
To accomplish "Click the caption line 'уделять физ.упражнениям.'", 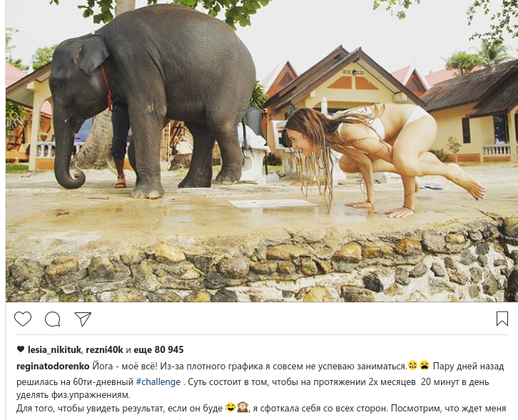I will (73, 395).
